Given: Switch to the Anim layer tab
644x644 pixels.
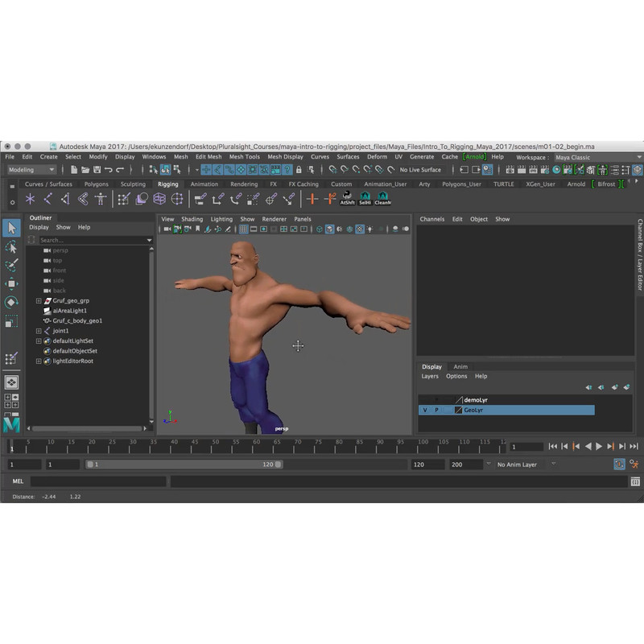Looking at the screenshot, I should coord(460,367).
